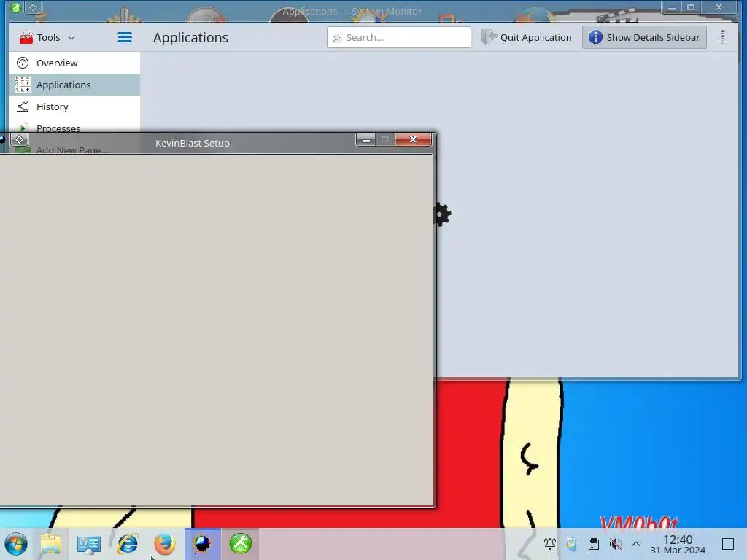Launch Firefox from the taskbar
Image resolution: width=747 pixels, height=560 pixels.
click(x=165, y=544)
